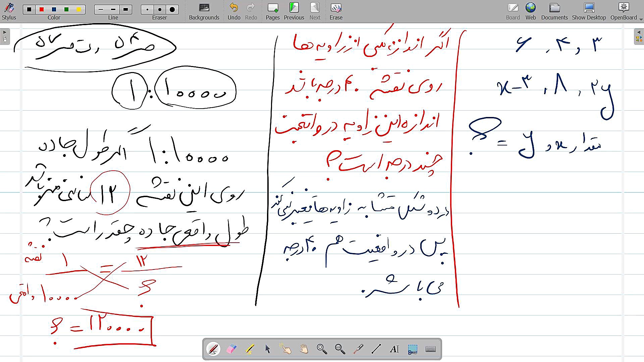Image resolution: width=644 pixels, height=362 pixels.
Task: Activate the laser pointer tool
Action: click(x=358, y=349)
